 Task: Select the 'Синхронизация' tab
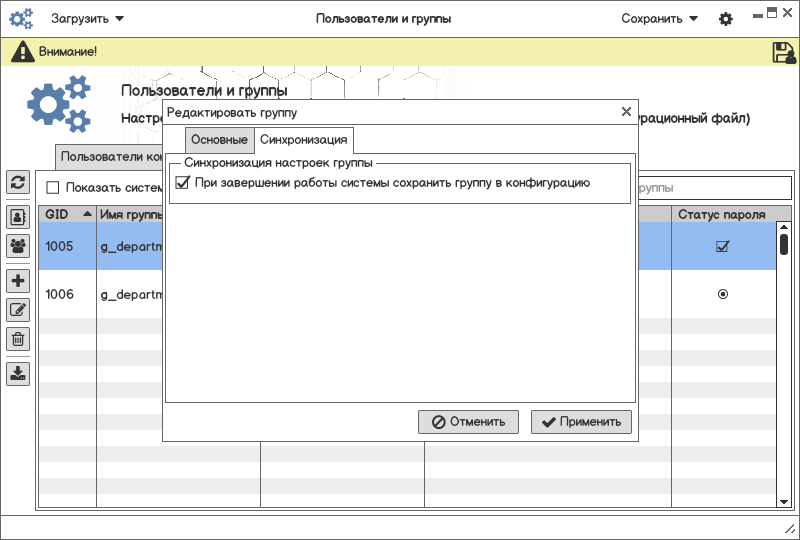pos(303,140)
